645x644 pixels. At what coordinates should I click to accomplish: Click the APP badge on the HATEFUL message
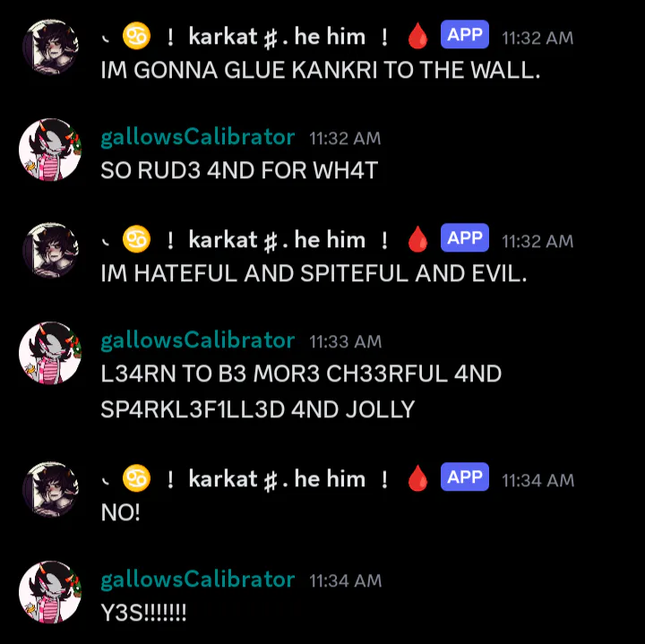464,237
